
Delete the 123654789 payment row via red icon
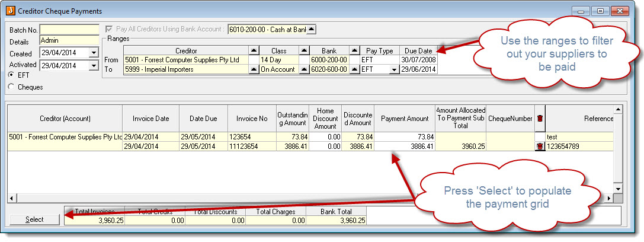click(540, 147)
